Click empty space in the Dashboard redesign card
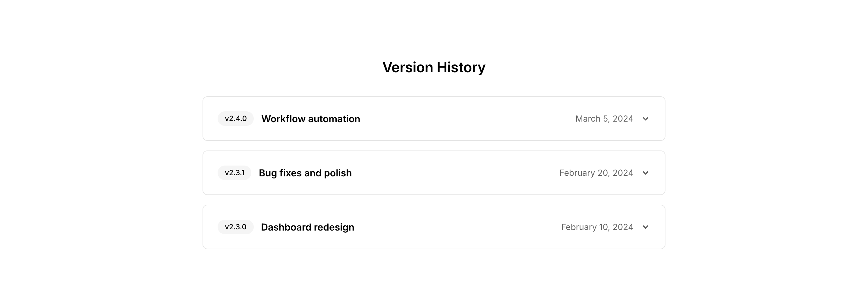868x307 pixels. tap(455, 227)
